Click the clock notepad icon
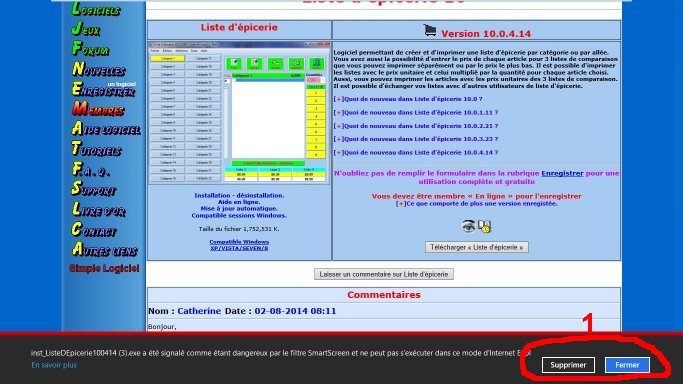 (484, 226)
